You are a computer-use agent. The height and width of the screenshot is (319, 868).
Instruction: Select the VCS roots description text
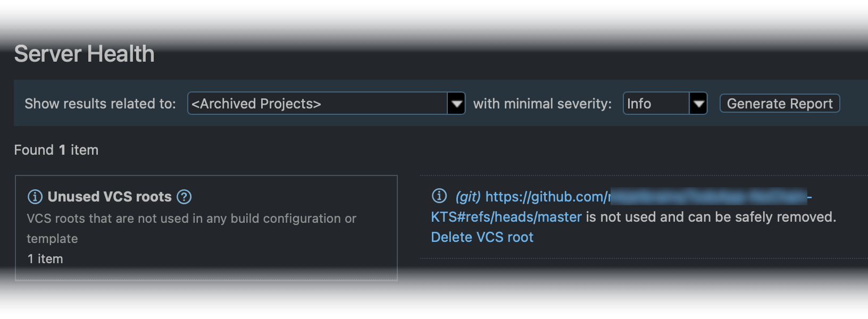(191, 218)
